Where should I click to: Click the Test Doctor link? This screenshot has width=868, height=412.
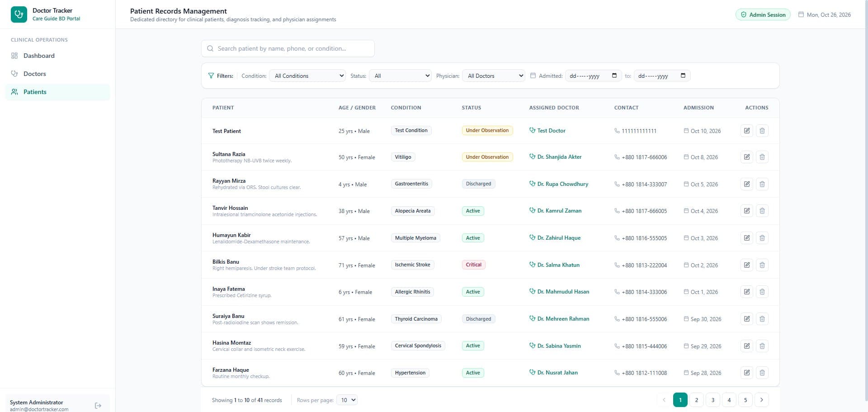coord(547,131)
